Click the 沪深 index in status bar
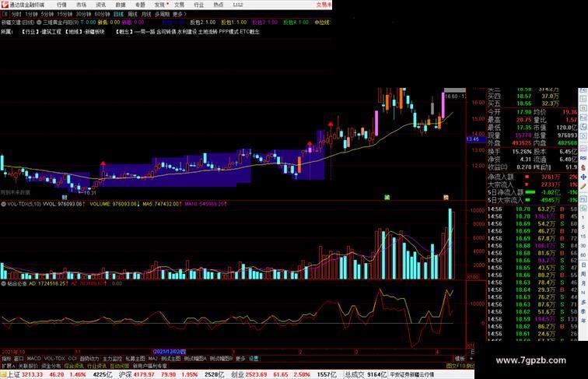This screenshot has width=588, height=379. point(125,374)
